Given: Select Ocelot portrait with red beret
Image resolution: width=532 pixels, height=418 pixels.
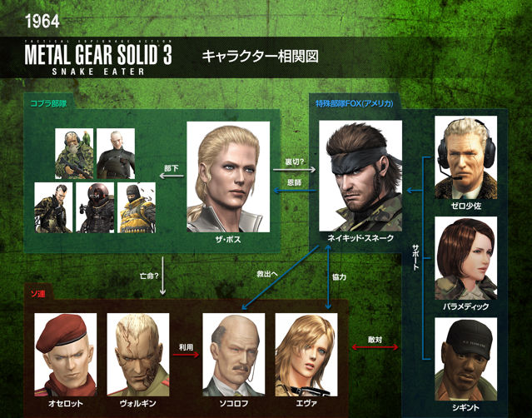Looking at the screenshot, I should click(66, 355).
